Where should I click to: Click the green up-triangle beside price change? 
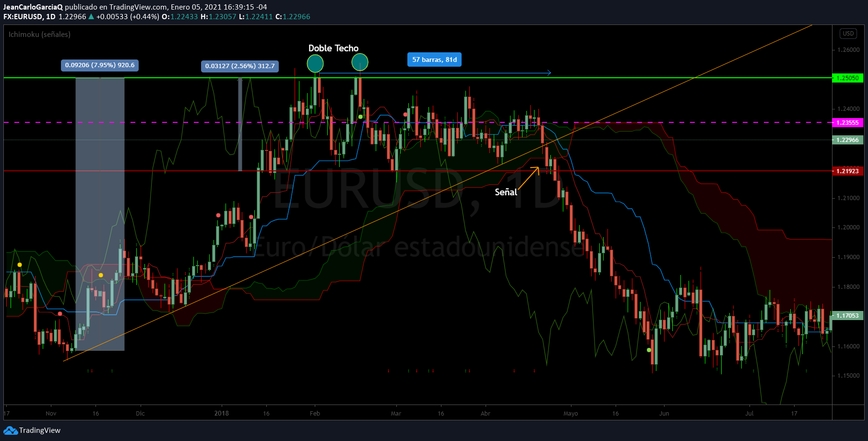(x=91, y=17)
